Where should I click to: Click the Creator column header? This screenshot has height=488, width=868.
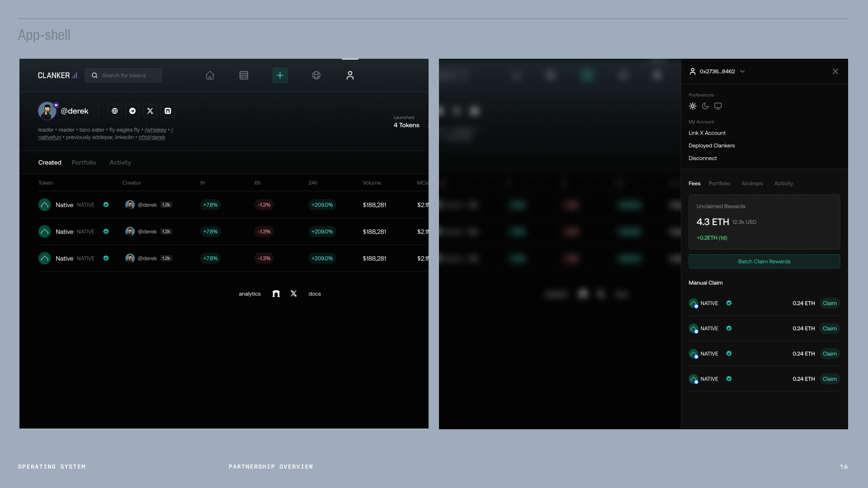click(132, 183)
